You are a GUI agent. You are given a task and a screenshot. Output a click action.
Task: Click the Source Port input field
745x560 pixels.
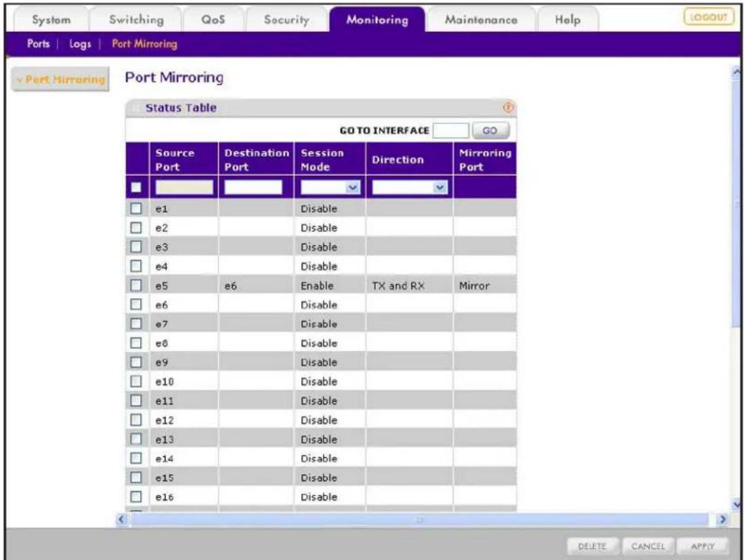tap(185, 187)
